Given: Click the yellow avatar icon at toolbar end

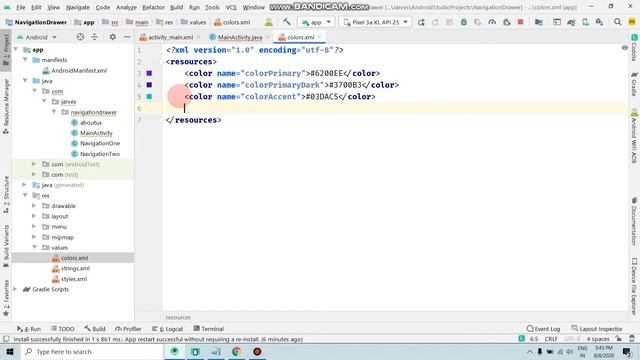Looking at the screenshot, I should click(632, 22).
